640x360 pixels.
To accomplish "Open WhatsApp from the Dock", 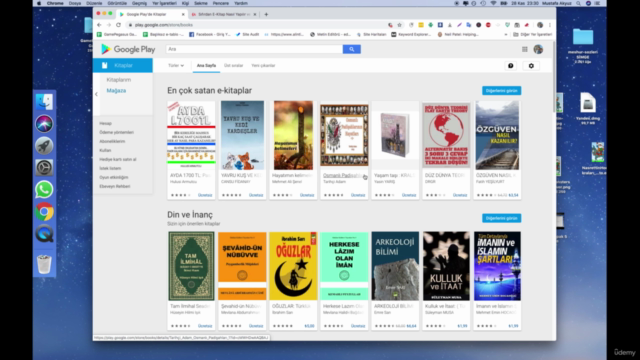I will pyautogui.click(x=44, y=190).
